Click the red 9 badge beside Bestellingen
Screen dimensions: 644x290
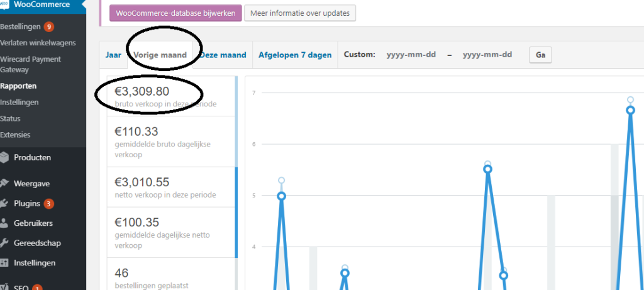(x=49, y=26)
